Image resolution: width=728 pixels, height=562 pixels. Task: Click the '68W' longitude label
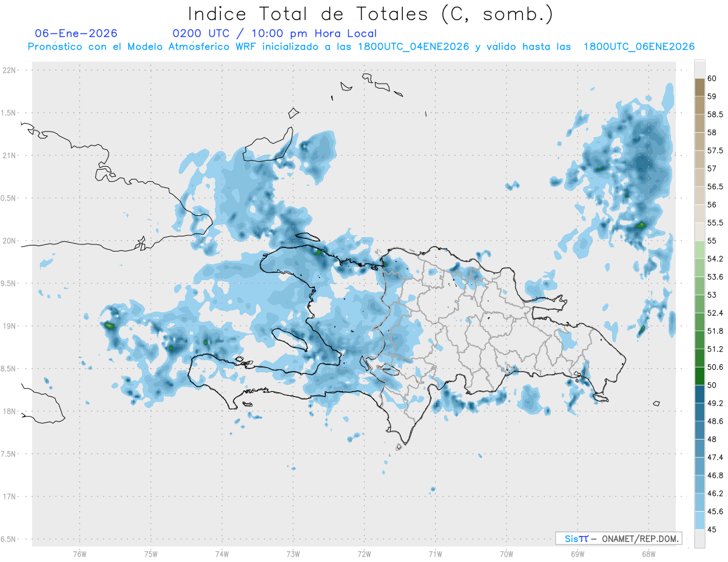[x=649, y=554]
